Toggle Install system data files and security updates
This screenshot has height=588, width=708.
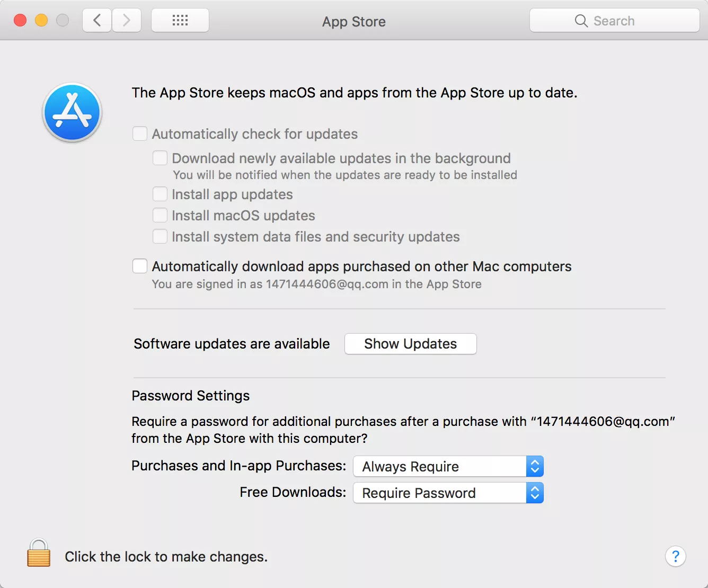click(x=160, y=236)
